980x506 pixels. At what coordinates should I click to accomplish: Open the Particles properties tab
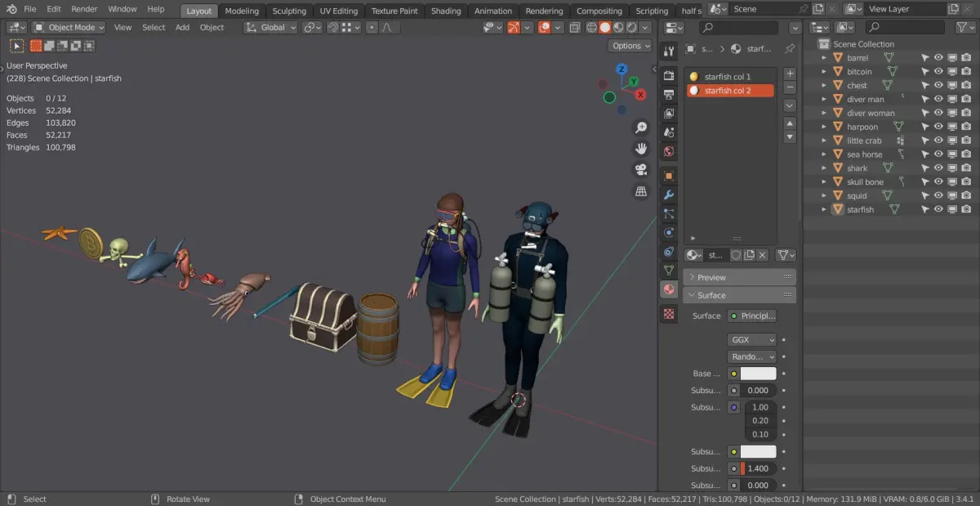click(669, 213)
